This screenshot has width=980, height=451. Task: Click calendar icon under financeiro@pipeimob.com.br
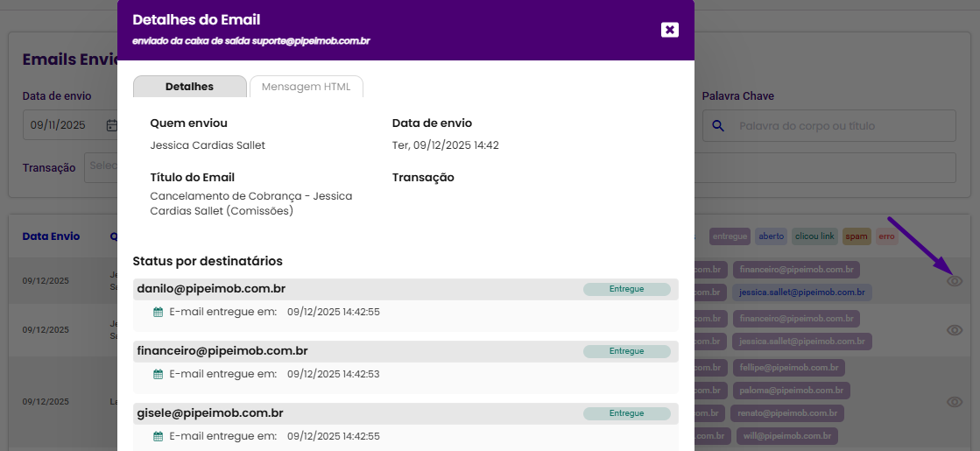pyautogui.click(x=159, y=374)
